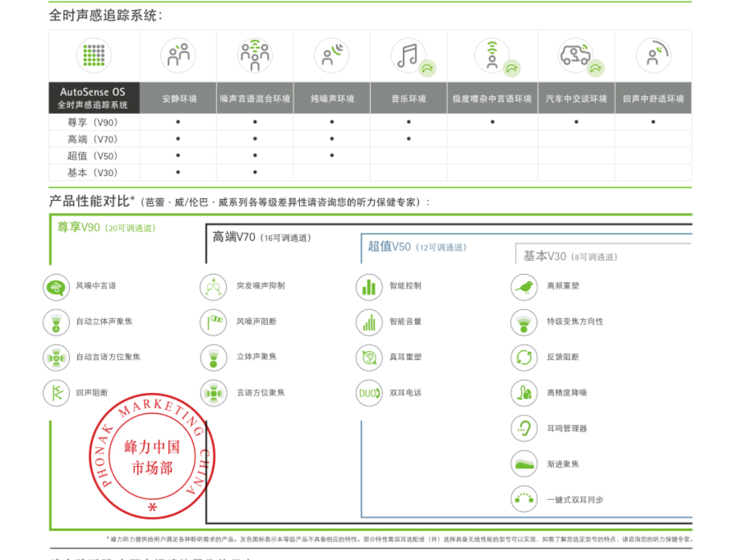Select the 极度嘈杂中言语环境 icon
752x560 pixels.
(x=492, y=55)
